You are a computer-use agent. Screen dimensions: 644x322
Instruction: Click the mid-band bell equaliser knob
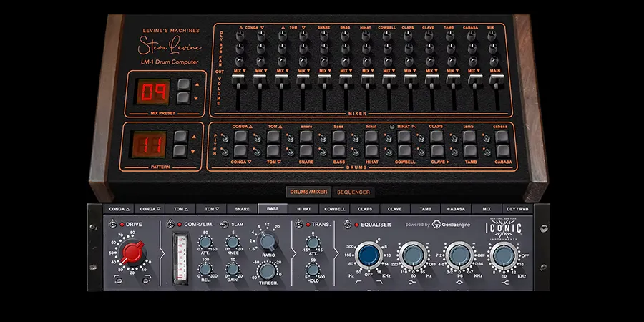459,255
